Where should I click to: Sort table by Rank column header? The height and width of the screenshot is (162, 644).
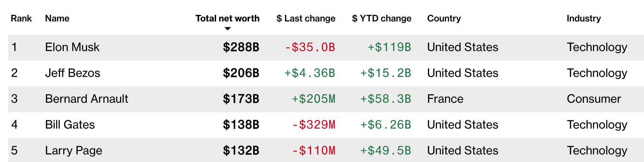[21, 18]
